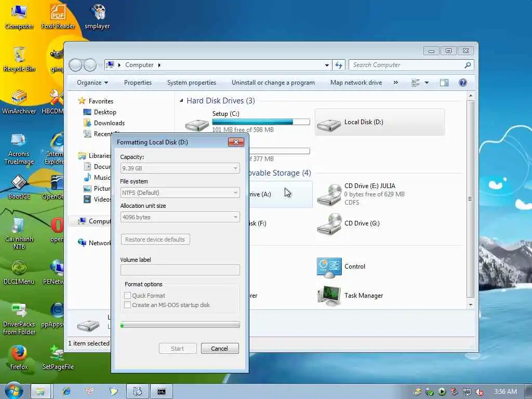Select CD Drive (E:) JULIA

click(380, 194)
